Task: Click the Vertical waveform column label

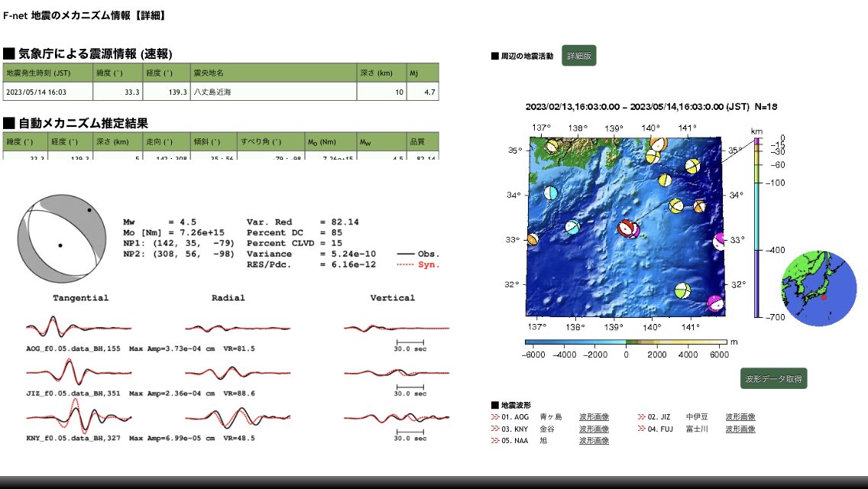Action: [x=393, y=298]
